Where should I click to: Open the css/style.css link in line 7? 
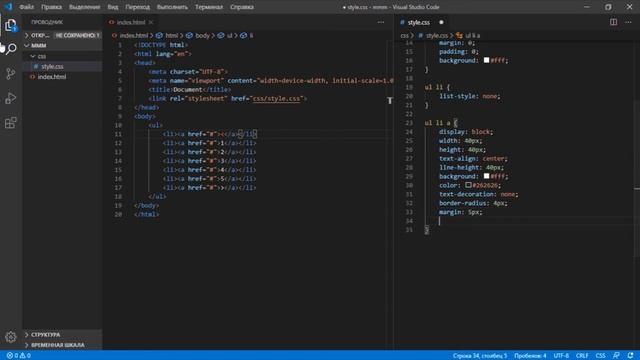(x=276, y=98)
